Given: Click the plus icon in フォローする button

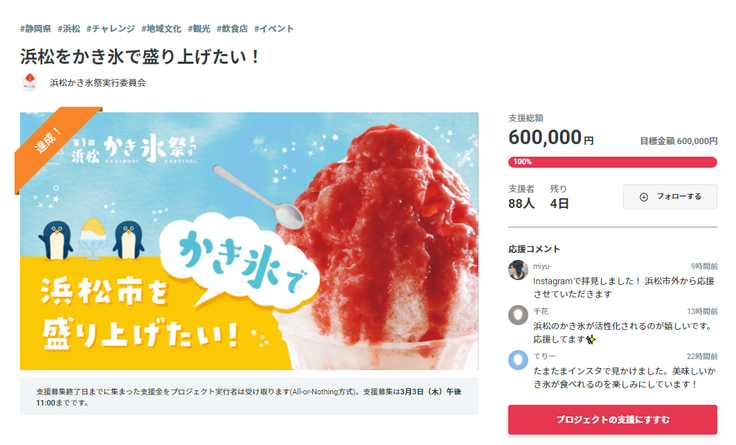Looking at the screenshot, I should [x=644, y=197].
